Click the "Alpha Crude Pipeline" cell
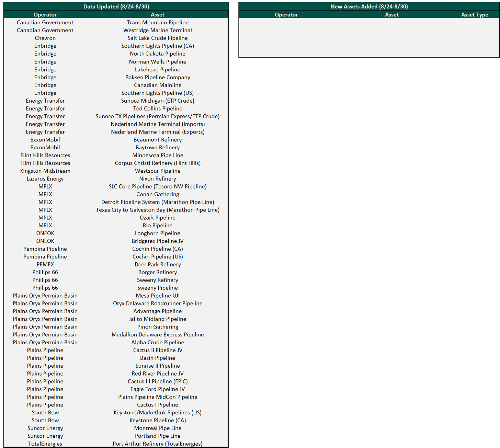This screenshot has height=448, width=500. [x=158, y=343]
